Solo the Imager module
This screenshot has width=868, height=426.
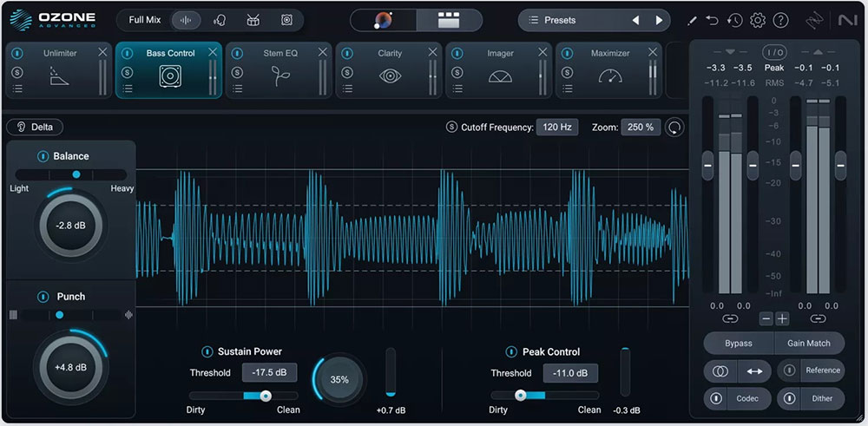pos(457,73)
